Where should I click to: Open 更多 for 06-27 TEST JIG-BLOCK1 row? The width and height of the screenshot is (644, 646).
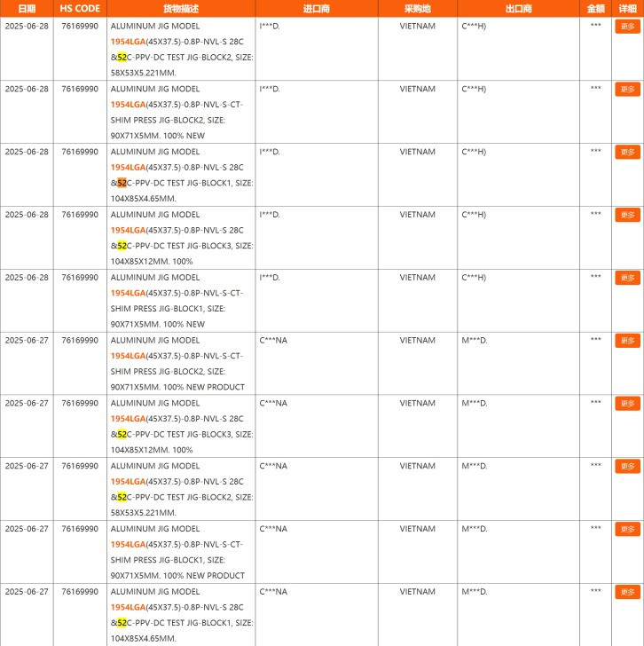point(627,592)
